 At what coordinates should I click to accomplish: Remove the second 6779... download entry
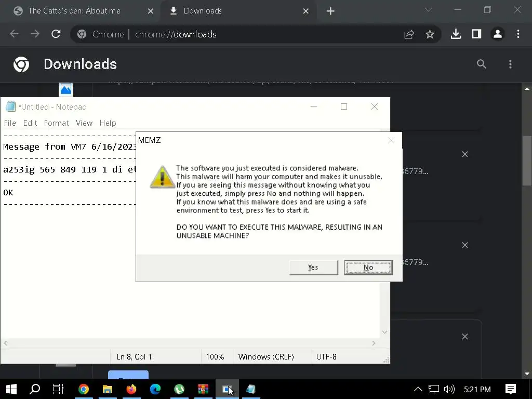(465, 245)
